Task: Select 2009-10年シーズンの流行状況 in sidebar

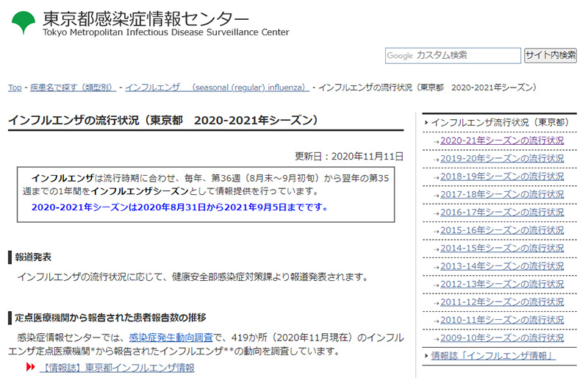Action: coord(502,338)
